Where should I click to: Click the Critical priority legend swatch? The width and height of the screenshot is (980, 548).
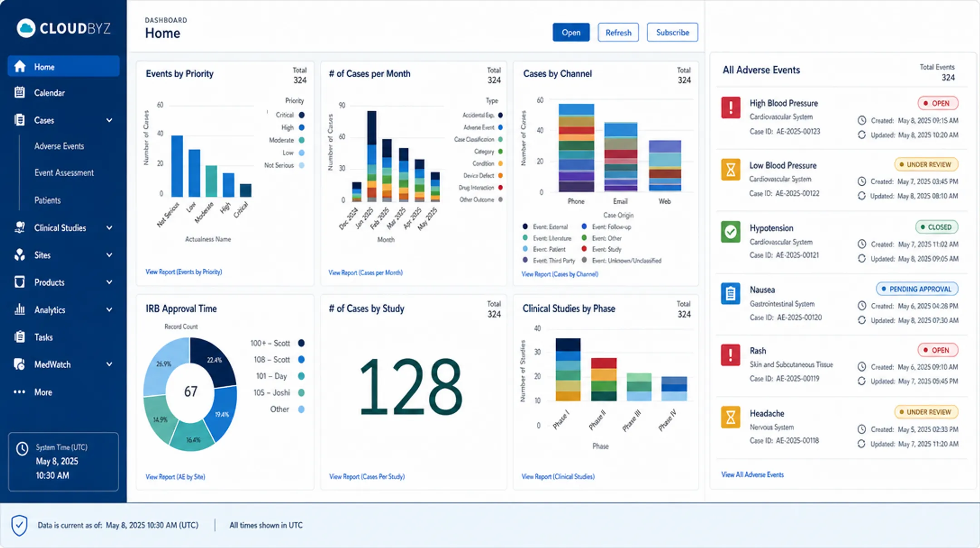pos(302,115)
